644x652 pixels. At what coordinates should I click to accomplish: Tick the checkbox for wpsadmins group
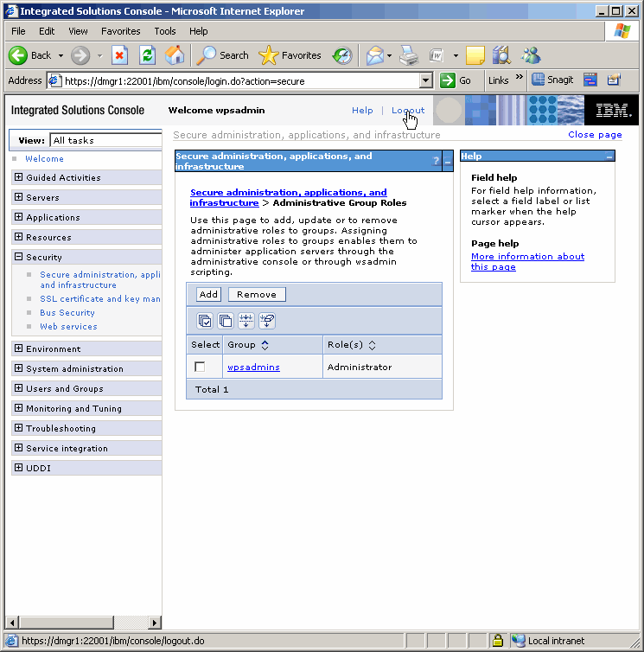(200, 368)
